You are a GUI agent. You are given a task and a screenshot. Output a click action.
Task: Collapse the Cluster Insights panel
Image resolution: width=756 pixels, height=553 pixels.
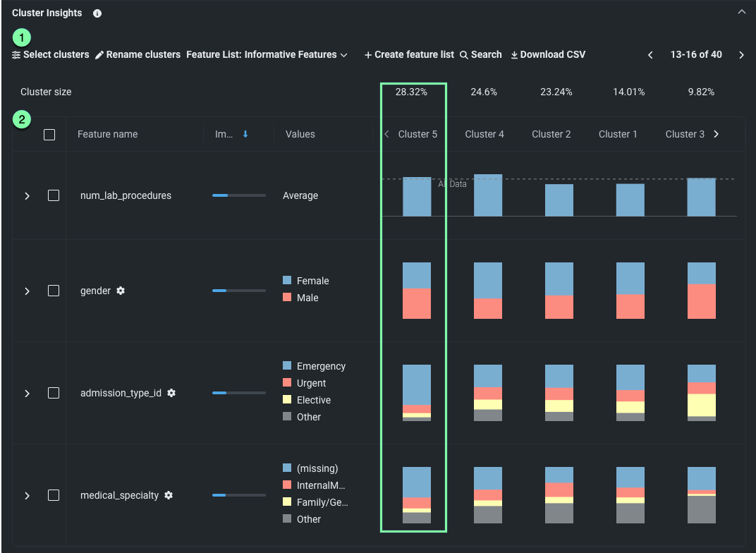click(x=740, y=12)
